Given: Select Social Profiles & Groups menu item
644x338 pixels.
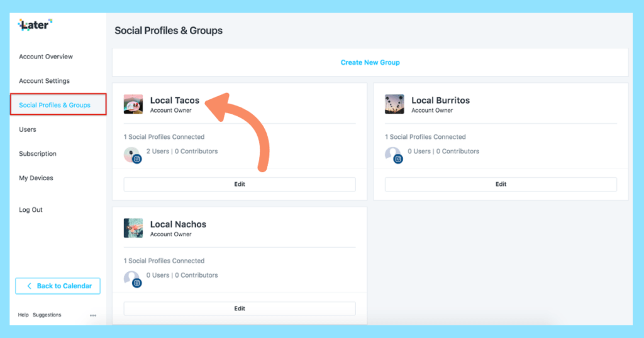Looking at the screenshot, I should [x=55, y=105].
